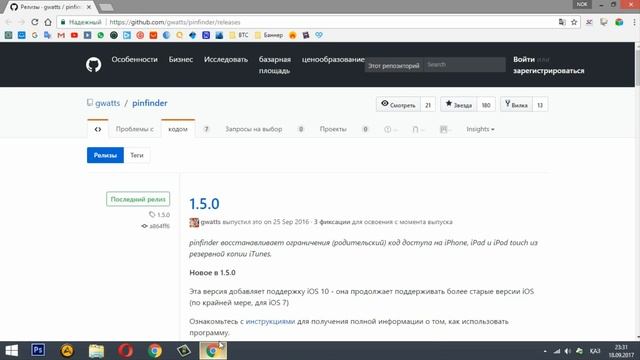Click the Войти sign-in link

point(524,60)
